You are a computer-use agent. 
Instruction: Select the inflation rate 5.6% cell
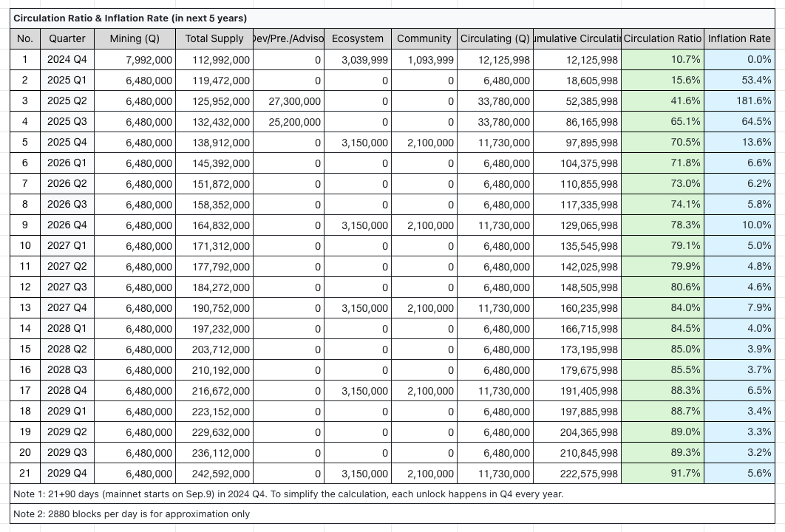tap(739, 474)
